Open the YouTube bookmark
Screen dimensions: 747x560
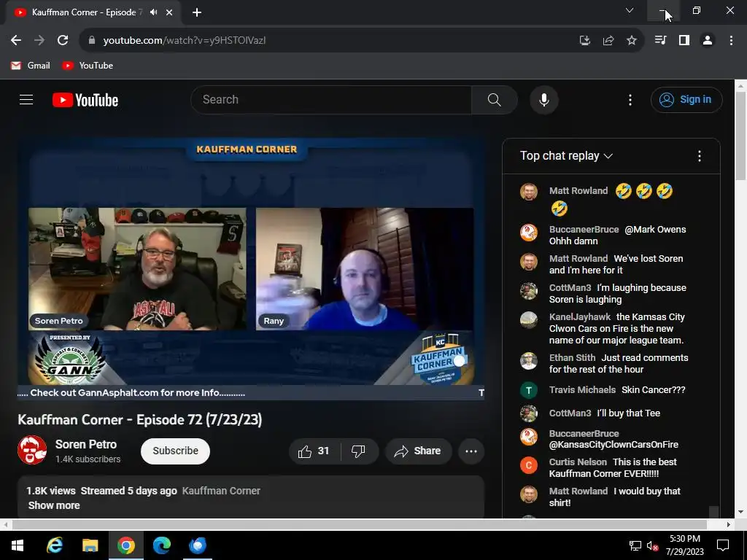coord(88,66)
